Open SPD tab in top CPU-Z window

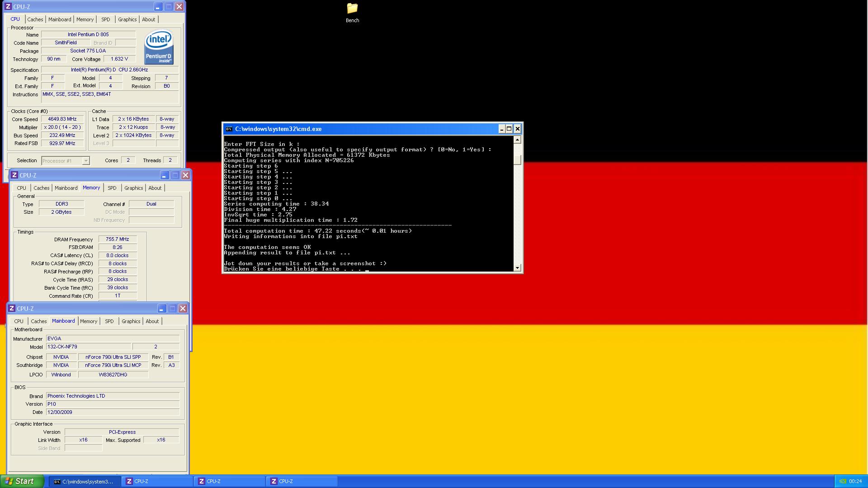click(x=106, y=19)
